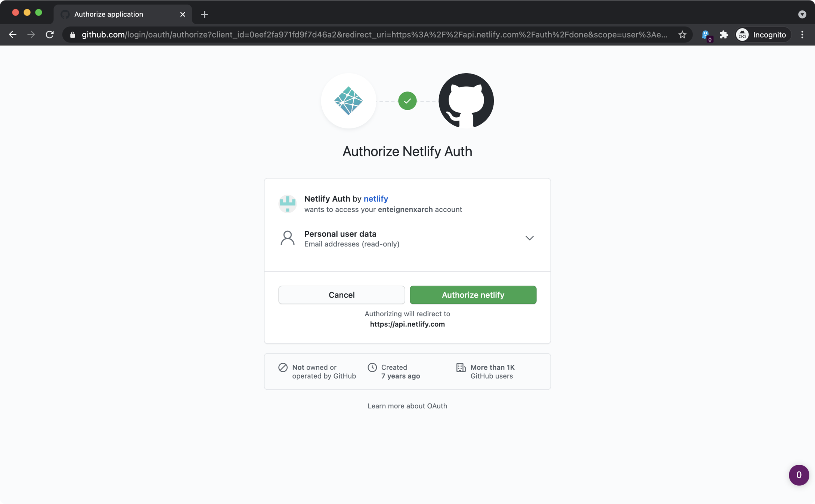Open the netlify developer link
The height and width of the screenshot is (504, 815).
[375, 199]
